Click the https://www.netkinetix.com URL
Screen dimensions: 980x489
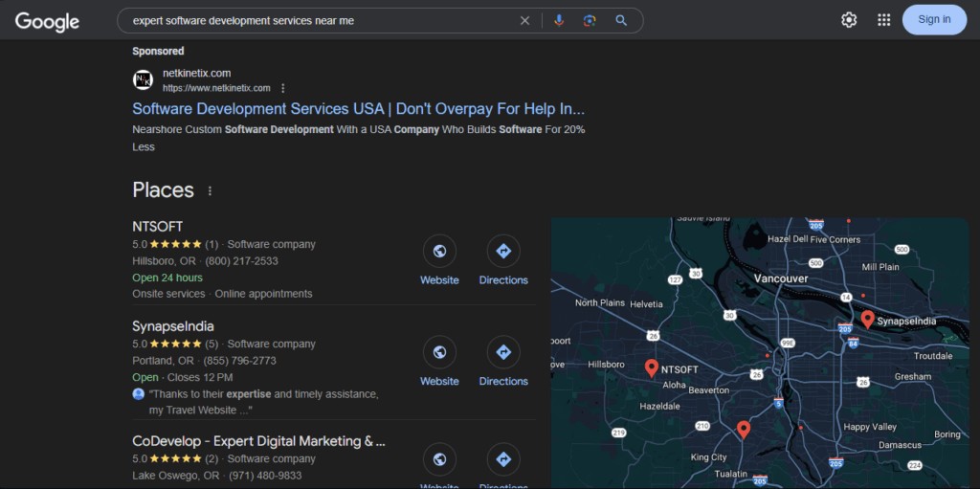[x=217, y=88]
